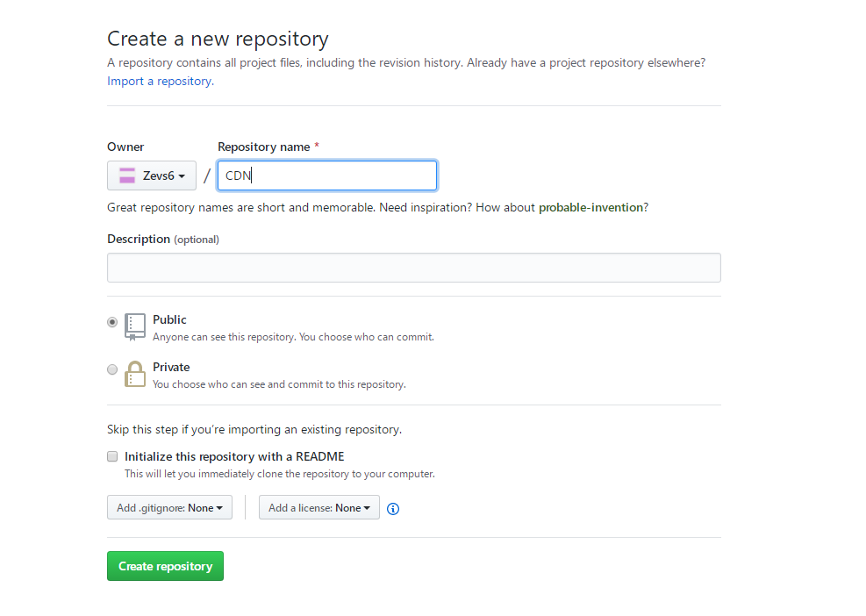Click the Private option label text
Image resolution: width=866 pixels, height=616 pixels.
point(171,367)
